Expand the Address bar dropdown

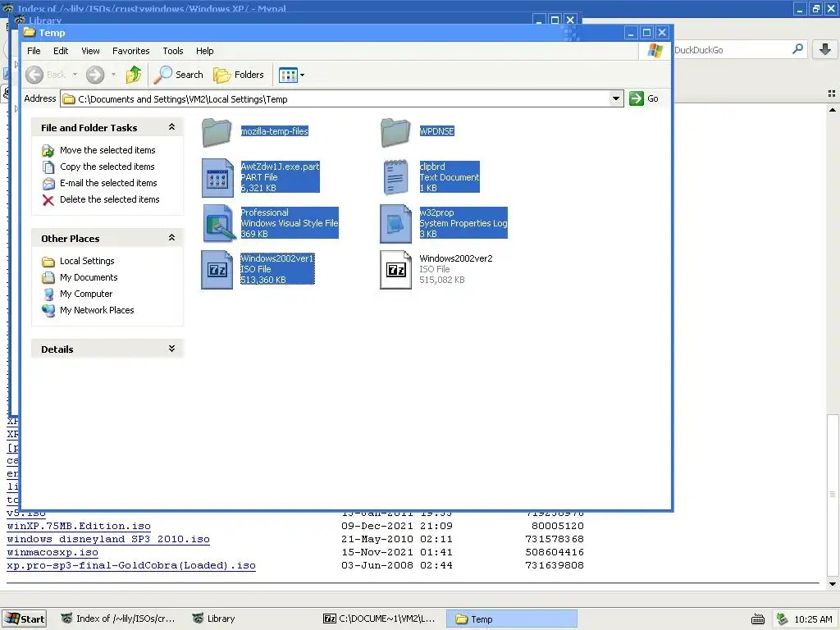tap(616, 98)
